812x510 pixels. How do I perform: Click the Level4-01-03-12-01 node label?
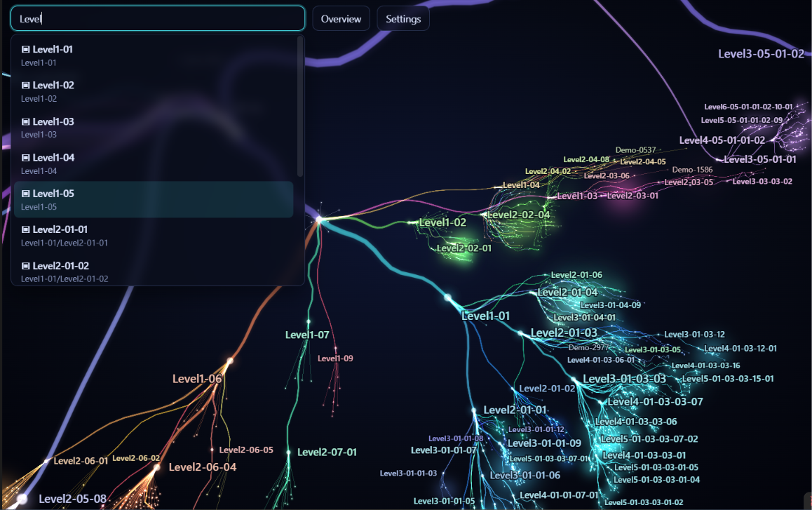pyautogui.click(x=740, y=349)
